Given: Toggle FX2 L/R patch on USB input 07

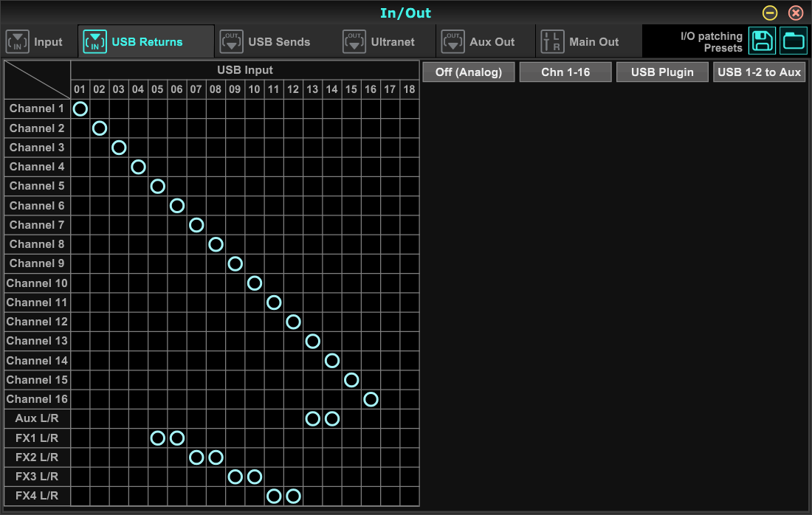Looking at the screenshot, I should coord(196,457).
